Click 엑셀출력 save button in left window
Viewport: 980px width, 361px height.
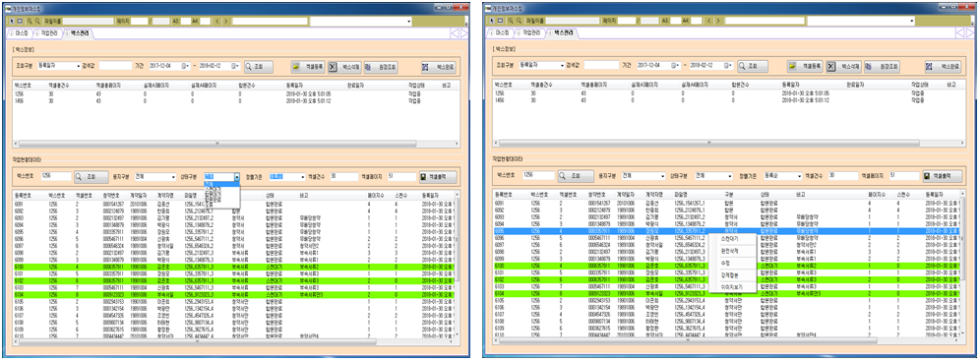pyautogui.click(x=437, y=177)
